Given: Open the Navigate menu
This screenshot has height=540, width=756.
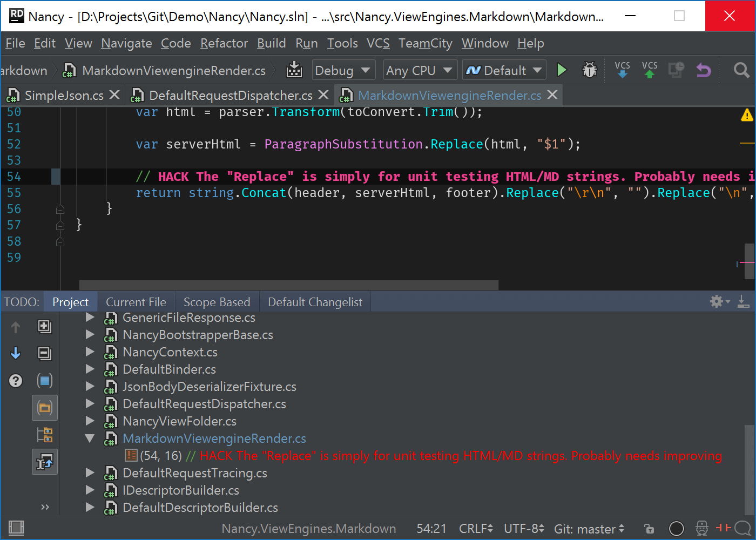Looking at the screenshot, I should coord(126,43).
